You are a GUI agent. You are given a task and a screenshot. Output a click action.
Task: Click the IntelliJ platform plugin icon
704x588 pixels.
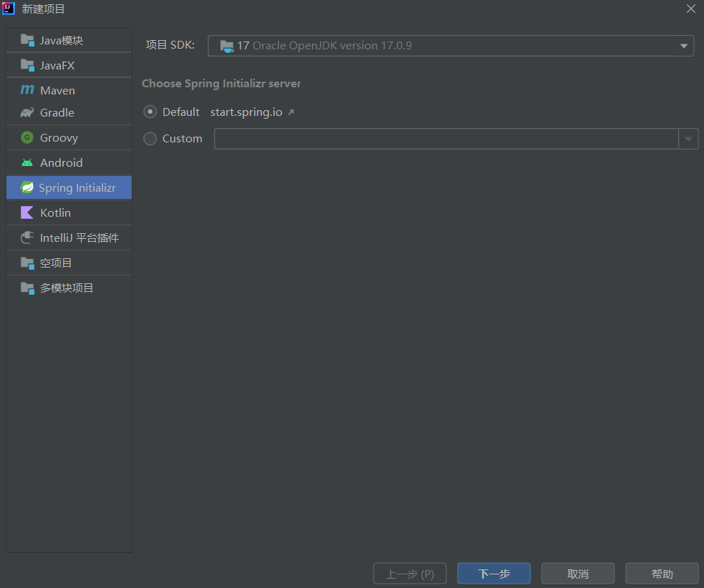27,237
